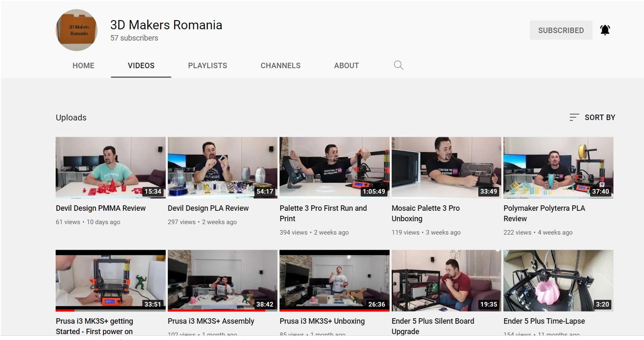Play the Devil Design PLA Review thumbnail
Screen dimensions: 644x340
(x=223, y=168)
